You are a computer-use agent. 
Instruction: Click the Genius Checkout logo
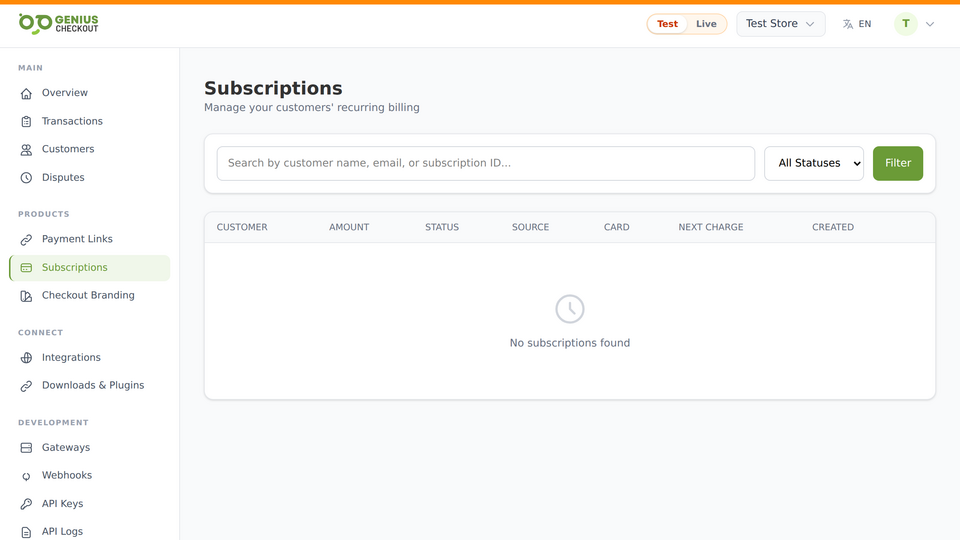(x=58, y=24)
